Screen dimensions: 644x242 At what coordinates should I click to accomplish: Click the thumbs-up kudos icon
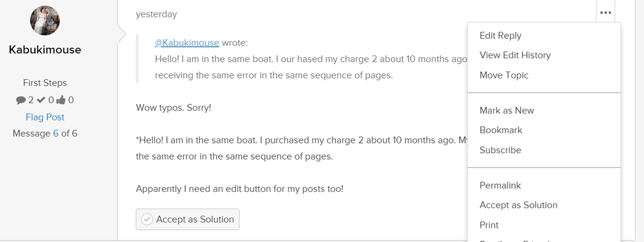pos(61,100)
